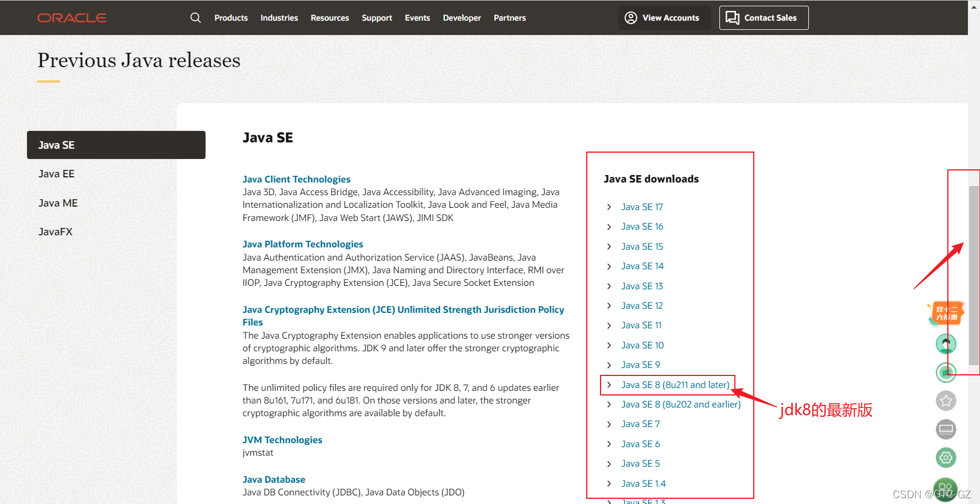
Task: Open Java Platform Technologies link
Action: point(303,245)
